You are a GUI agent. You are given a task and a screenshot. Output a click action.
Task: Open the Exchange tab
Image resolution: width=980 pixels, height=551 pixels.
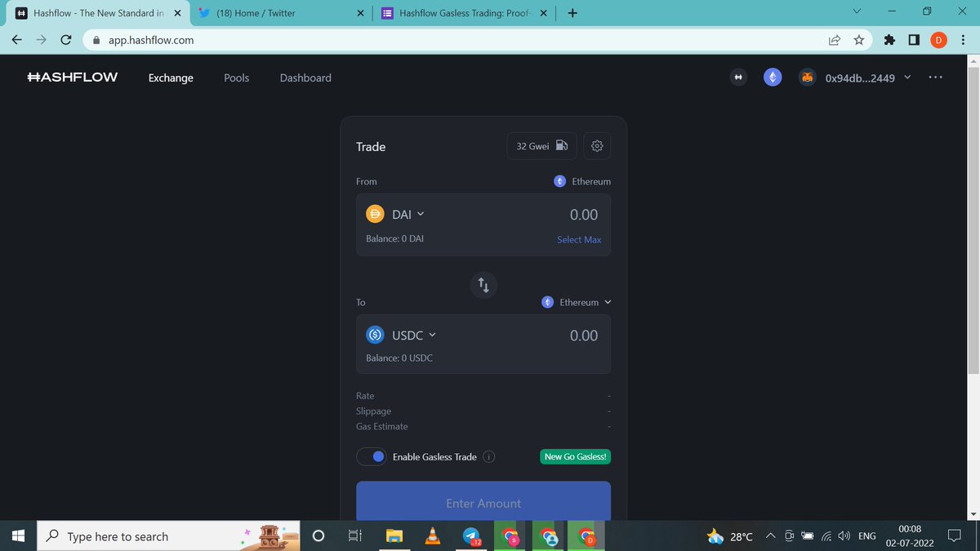coord(171,78)
